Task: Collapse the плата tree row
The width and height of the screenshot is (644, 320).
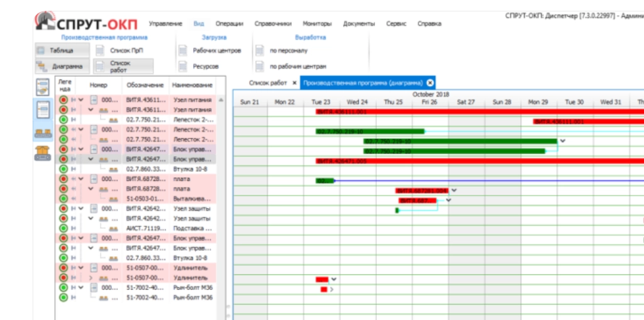Action: (x=80, y=179)
